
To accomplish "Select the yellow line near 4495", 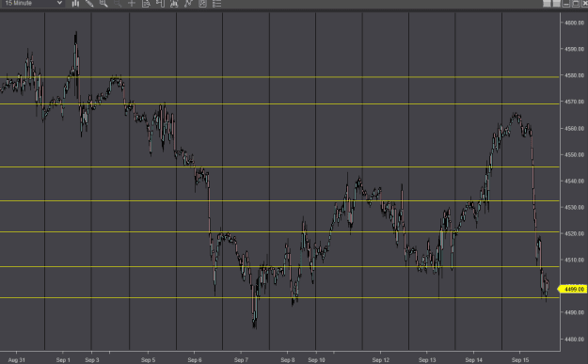I will (x=279, y=297).
